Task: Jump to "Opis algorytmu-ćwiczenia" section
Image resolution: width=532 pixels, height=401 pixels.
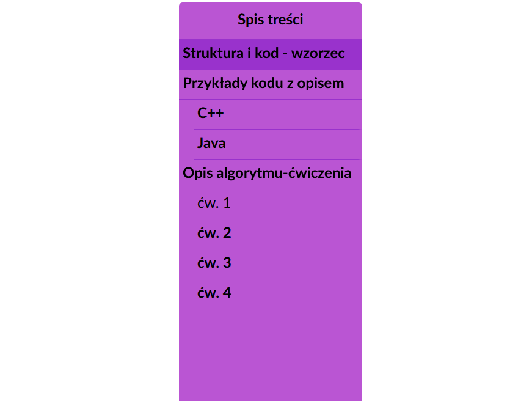Action: [x=267, y=173]
